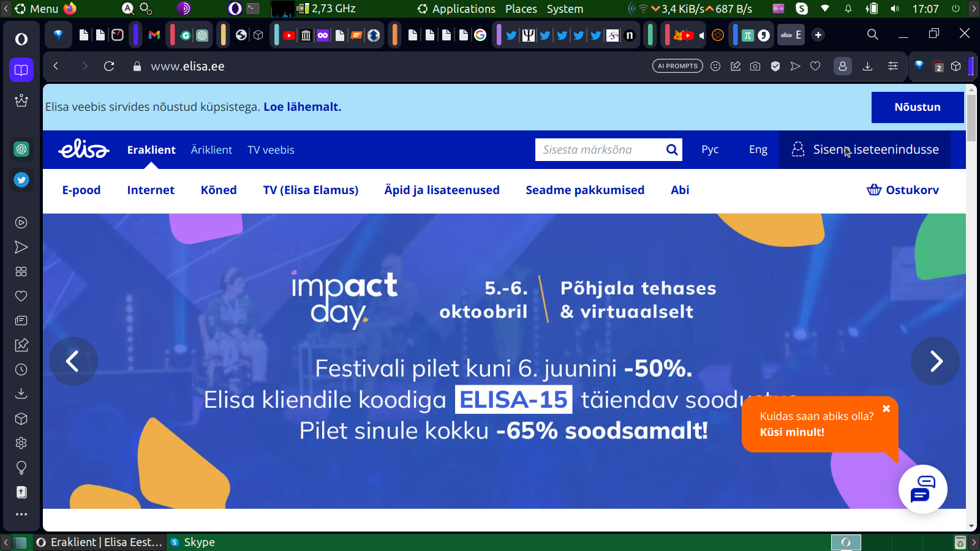Open the TV veebis link
980x551 pixels.
271,150
